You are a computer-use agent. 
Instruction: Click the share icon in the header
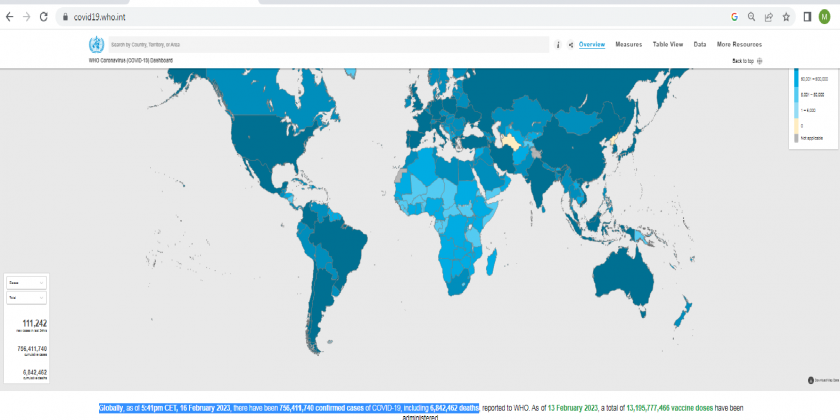[570, 45]
